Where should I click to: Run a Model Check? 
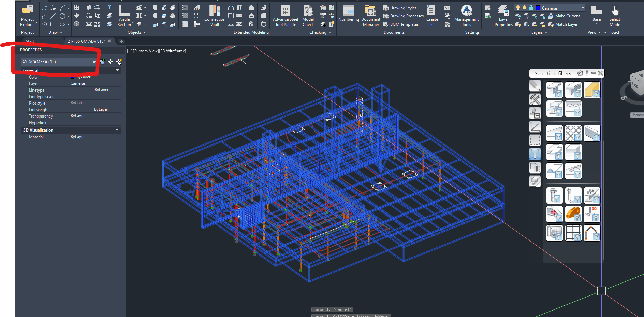pyautogui.click(x=308, y=15)
